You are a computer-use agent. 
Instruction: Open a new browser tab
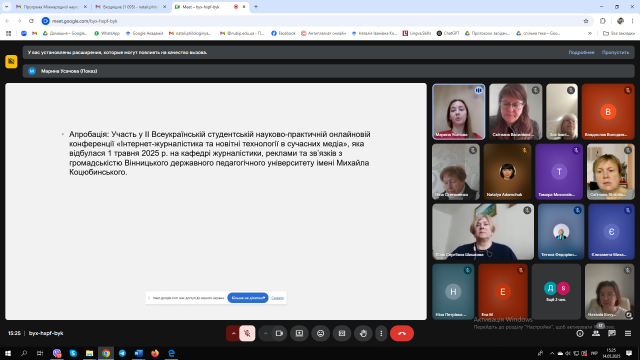pos(256,7)
